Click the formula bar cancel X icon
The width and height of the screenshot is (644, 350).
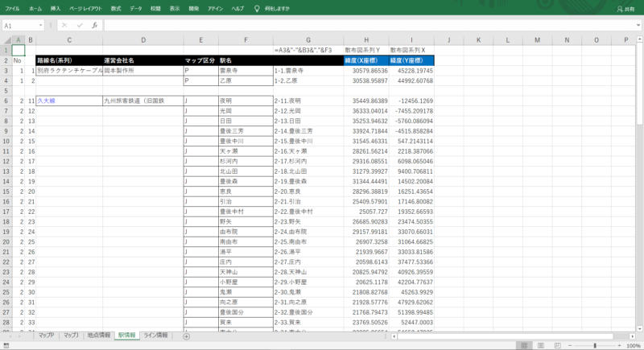64,25
